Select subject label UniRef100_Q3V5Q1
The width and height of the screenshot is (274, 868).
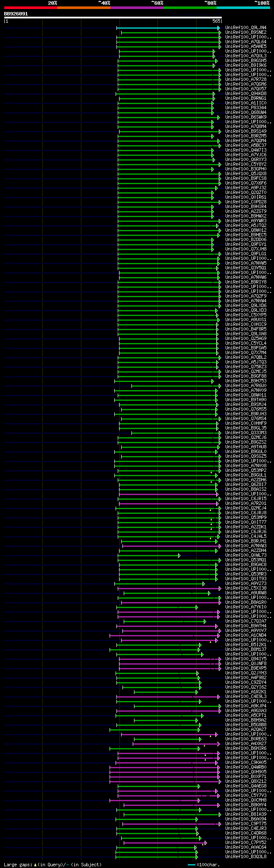246,268
